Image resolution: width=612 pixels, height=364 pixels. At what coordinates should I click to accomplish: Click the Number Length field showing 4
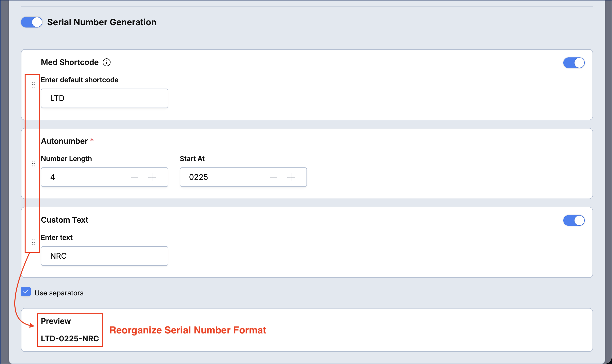[x=104, y=177]
